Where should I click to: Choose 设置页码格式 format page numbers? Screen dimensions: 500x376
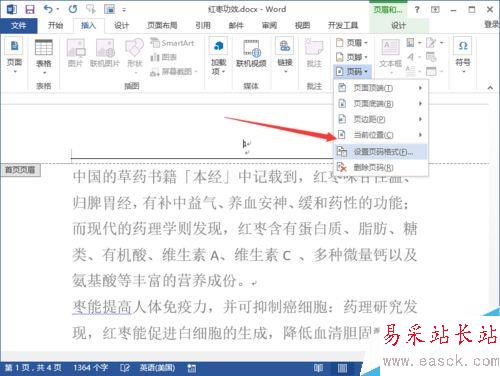(381, 152)
